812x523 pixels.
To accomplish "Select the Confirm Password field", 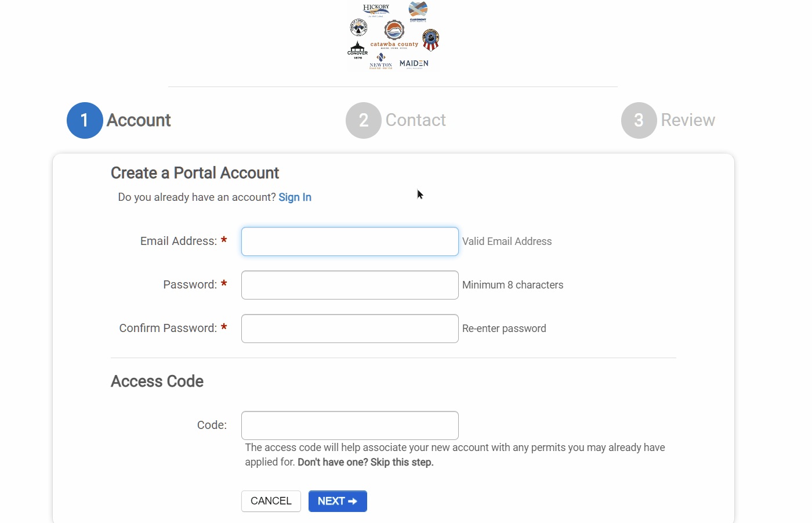I will click(350, 329).
